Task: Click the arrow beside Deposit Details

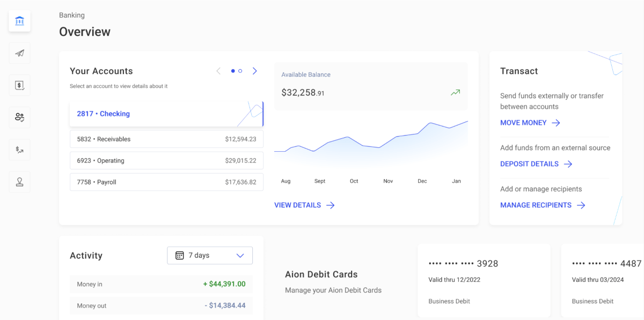Action: (x=568, y=164)
